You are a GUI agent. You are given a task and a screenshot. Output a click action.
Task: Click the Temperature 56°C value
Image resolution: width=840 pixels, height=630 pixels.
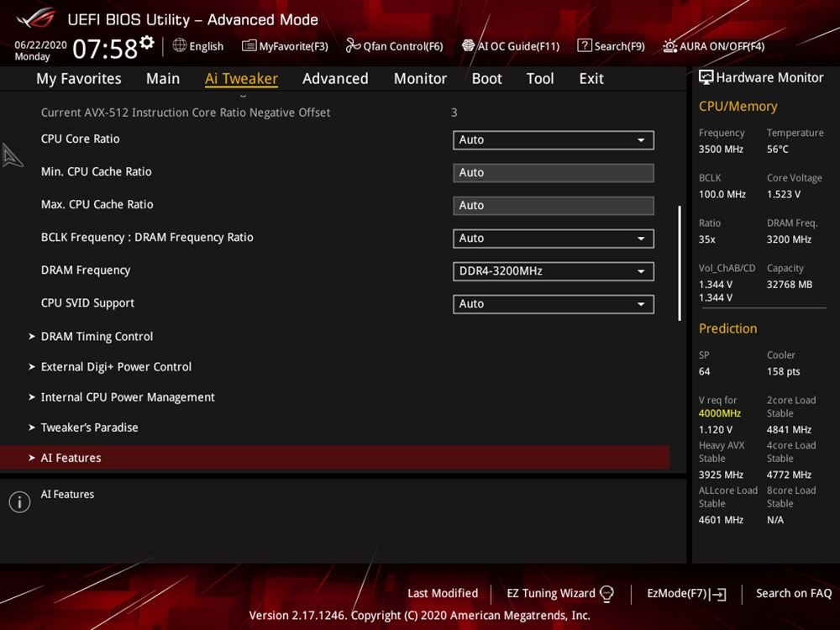777,149
